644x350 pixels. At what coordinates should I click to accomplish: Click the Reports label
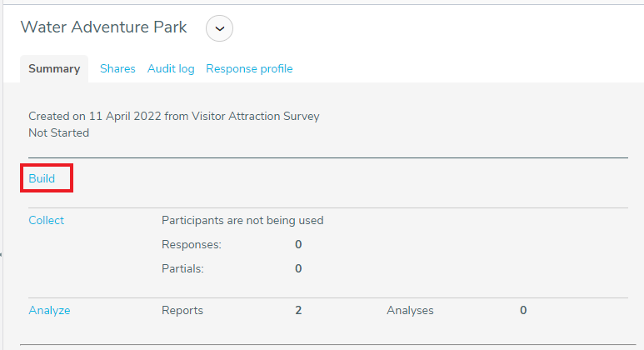click(x=182, y=311)
